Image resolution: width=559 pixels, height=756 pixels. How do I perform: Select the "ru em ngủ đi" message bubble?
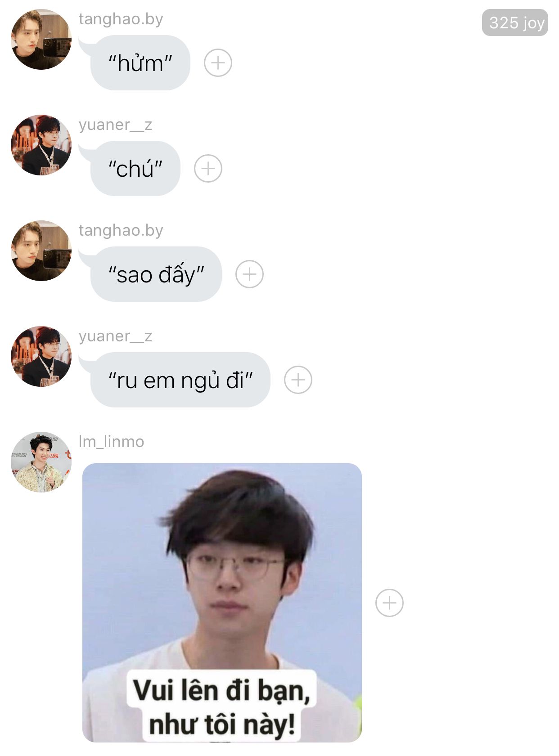[x=180, y=380]
